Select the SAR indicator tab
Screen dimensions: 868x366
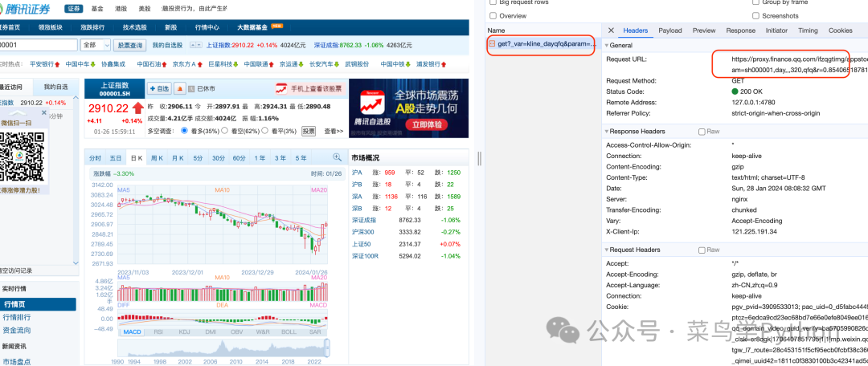coord(315,331)
